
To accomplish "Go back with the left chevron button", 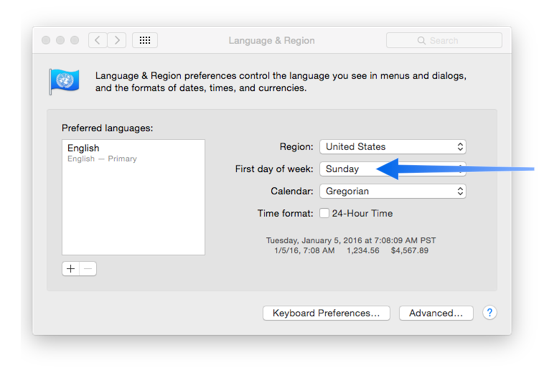I will click(x=98, y=40).
